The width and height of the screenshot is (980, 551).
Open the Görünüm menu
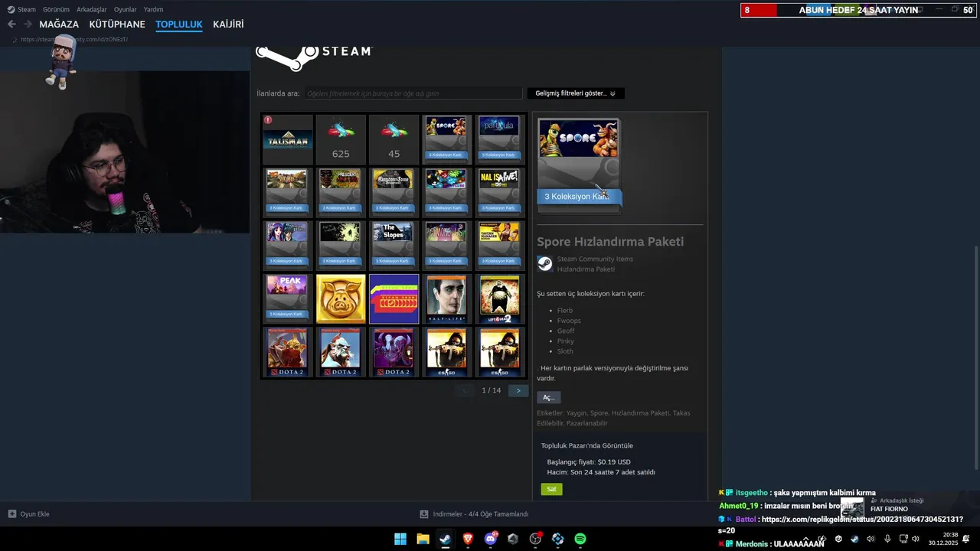click(x=56, y=9)
